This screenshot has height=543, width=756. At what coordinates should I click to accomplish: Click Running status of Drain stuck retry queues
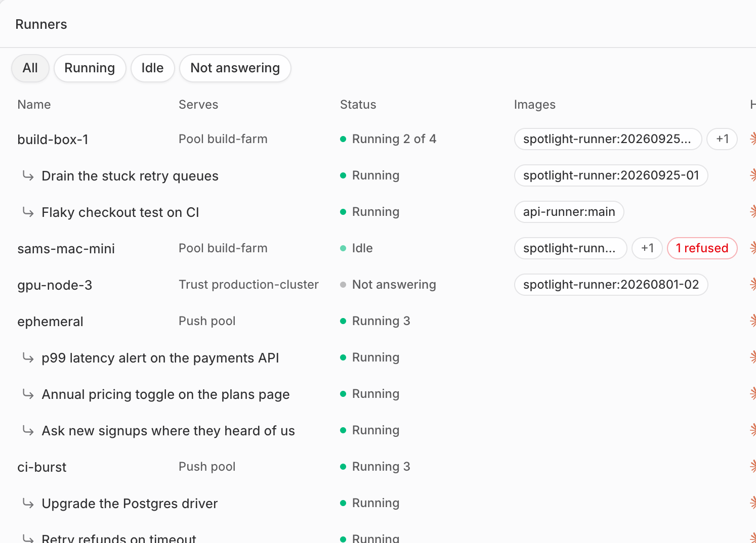(x=370, y=175)
